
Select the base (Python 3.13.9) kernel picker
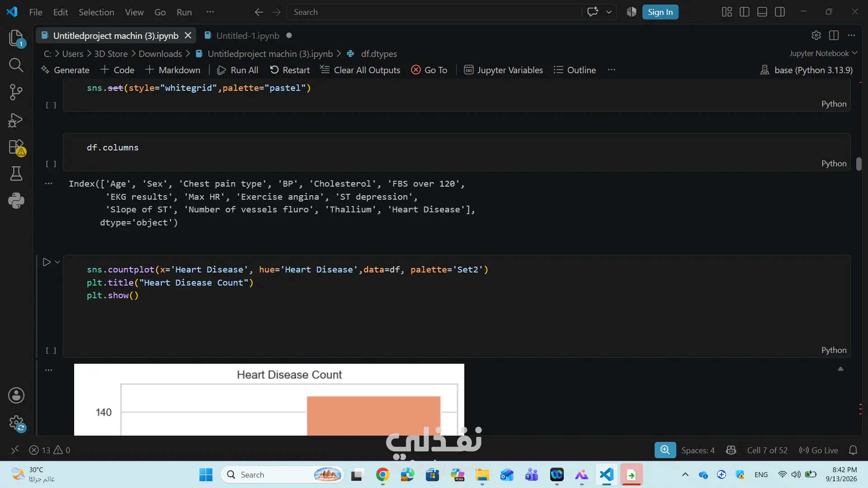coord(807,70)
